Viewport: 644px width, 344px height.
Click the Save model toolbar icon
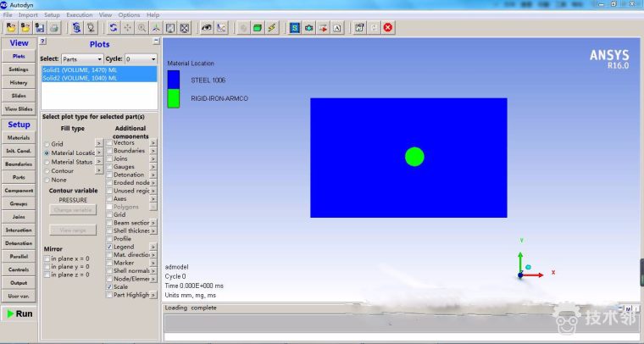40,28
